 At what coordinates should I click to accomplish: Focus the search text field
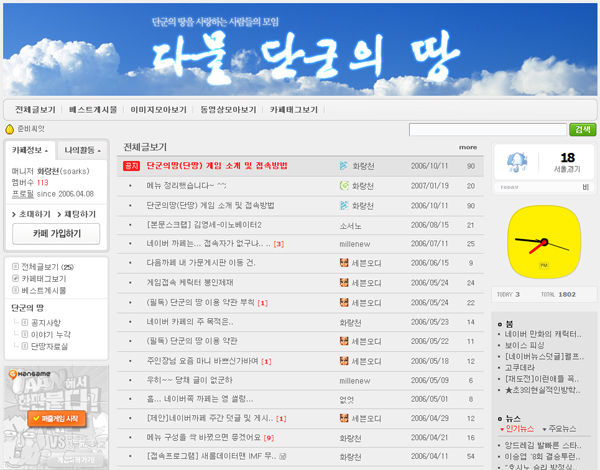point(487,130)
